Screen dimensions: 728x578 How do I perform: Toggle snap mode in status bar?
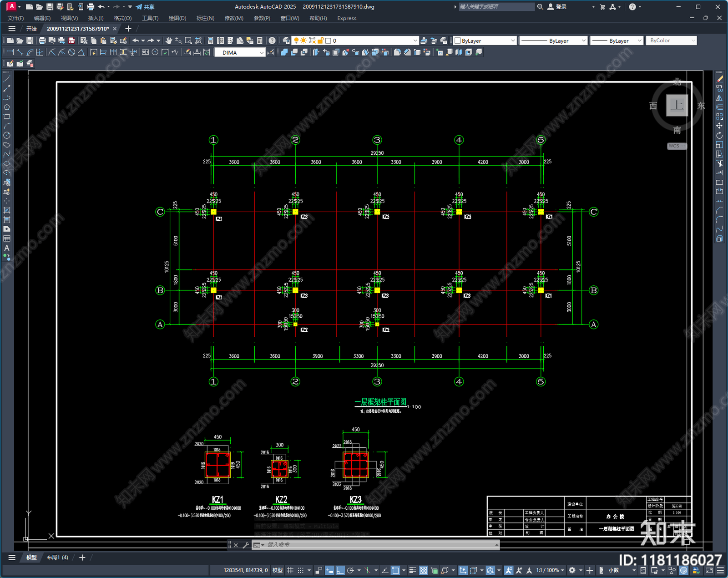[x=301, y=570]
